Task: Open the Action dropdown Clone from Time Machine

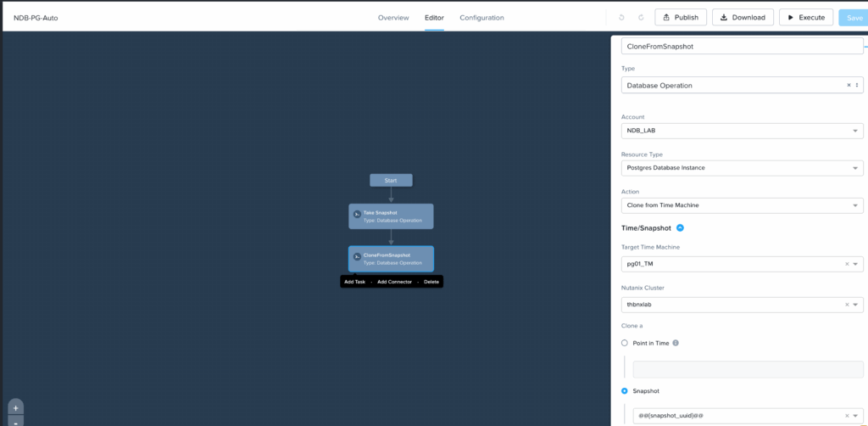Action: click(742, 205)
